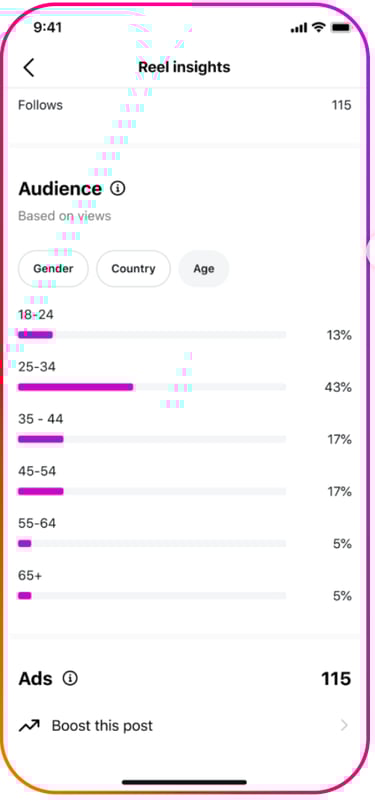Select the 18-24 age group bar
The image size is (375, 803).
point(152,335)
